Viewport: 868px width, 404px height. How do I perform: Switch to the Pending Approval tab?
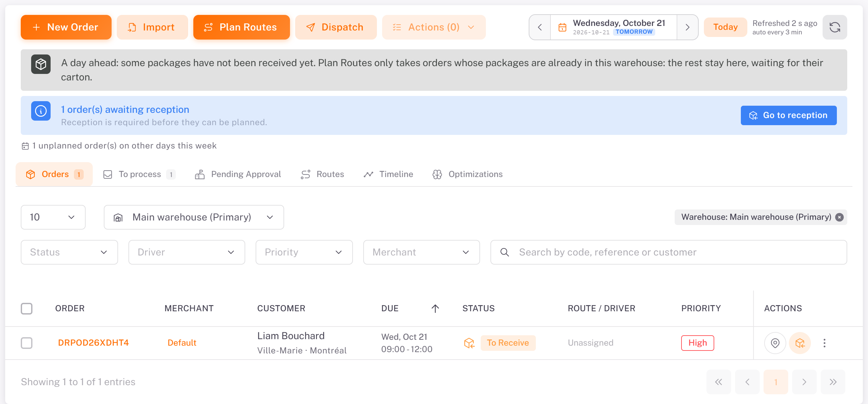(x=238, y=174)
